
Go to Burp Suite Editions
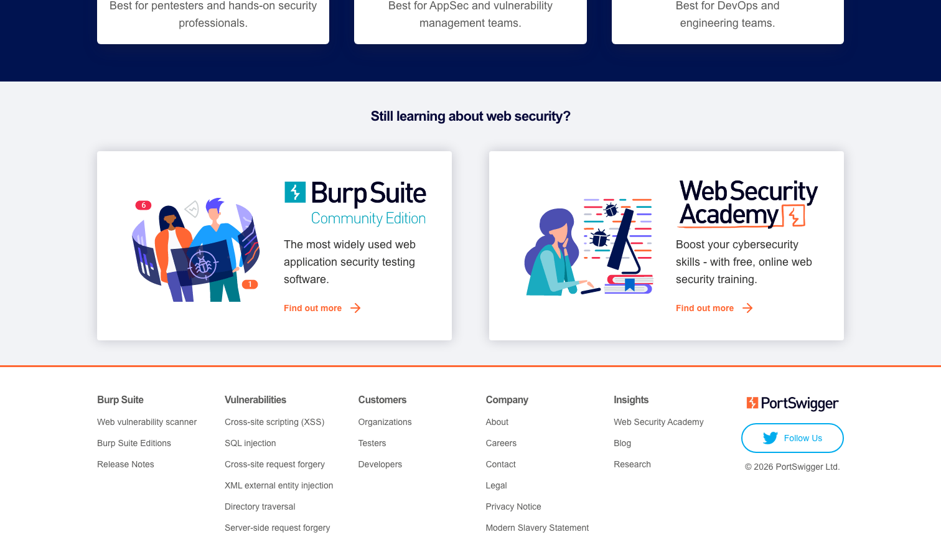134,443
